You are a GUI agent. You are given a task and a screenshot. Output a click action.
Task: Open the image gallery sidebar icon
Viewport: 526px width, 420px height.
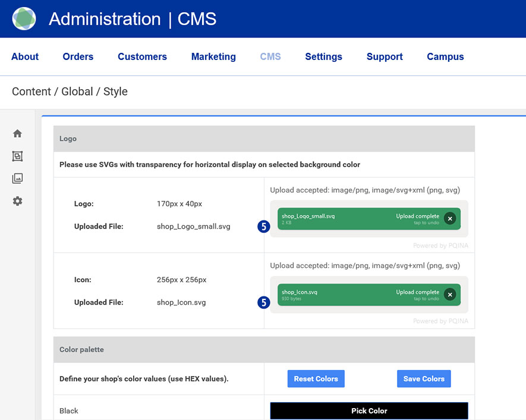[x=17, y=178]
